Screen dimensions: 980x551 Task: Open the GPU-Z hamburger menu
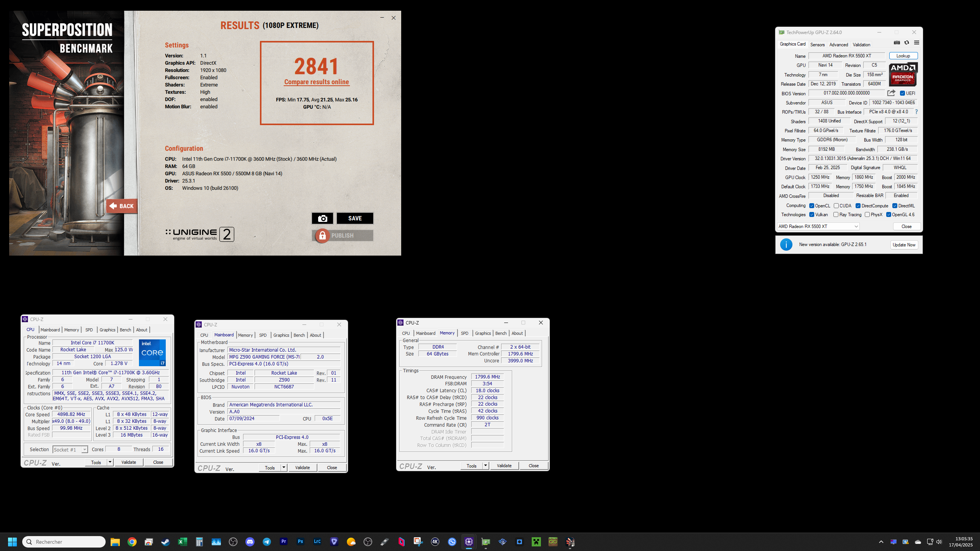916,43
